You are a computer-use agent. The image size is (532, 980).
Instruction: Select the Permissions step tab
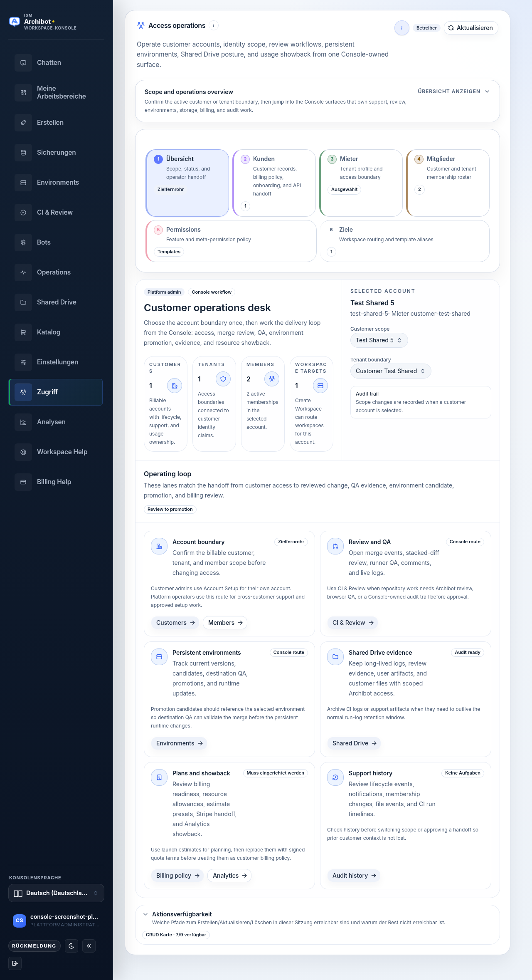[x=231, y=241]
